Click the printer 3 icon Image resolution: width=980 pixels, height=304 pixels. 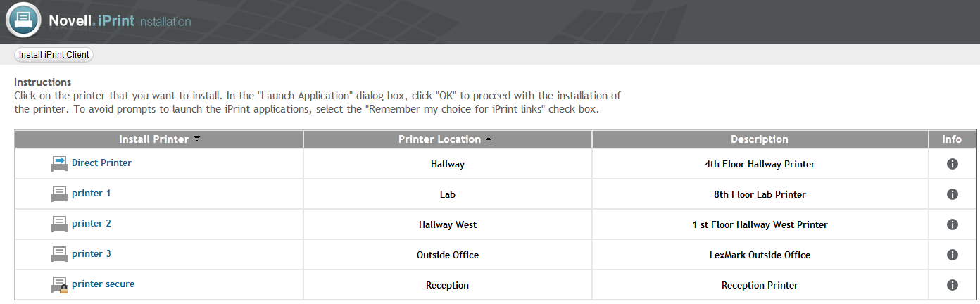click(60, 255)
